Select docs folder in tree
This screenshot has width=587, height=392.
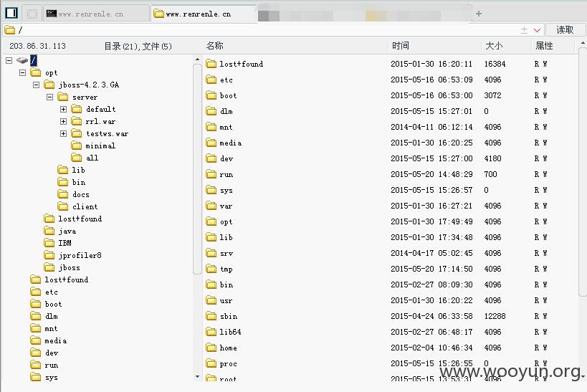tap(74, 195)
